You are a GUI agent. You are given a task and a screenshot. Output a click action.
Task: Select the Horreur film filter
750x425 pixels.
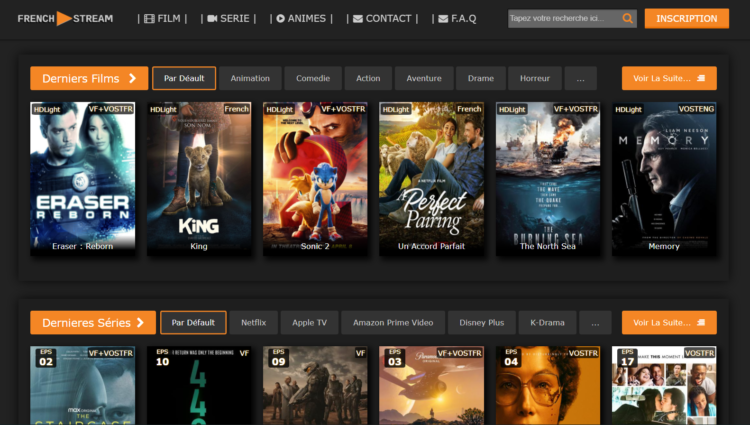click(x=535, y=78)
